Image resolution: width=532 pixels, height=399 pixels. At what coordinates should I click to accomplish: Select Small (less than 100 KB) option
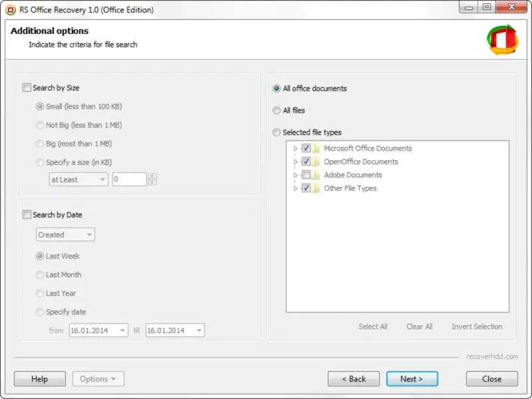click(40, 106)
